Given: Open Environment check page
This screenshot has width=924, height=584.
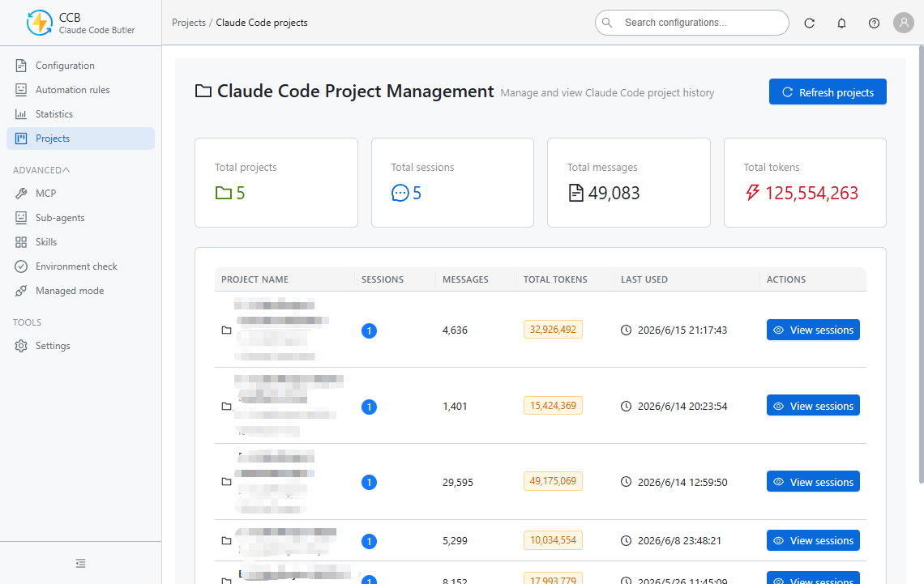Looking at the screenshot, I should pyautogui.click(x=81, y=266).
